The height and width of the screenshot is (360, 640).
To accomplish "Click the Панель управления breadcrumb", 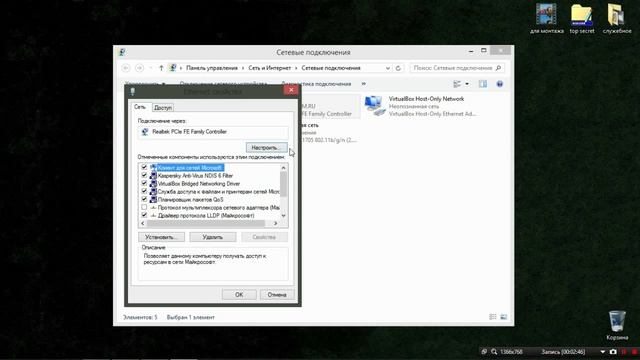I will (x=212, y=68).
